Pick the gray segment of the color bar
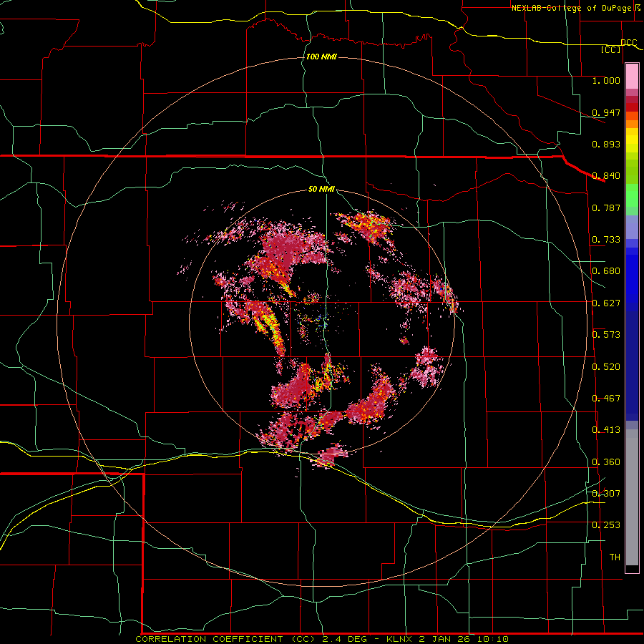Screen dimensions: 644x644 632,497
